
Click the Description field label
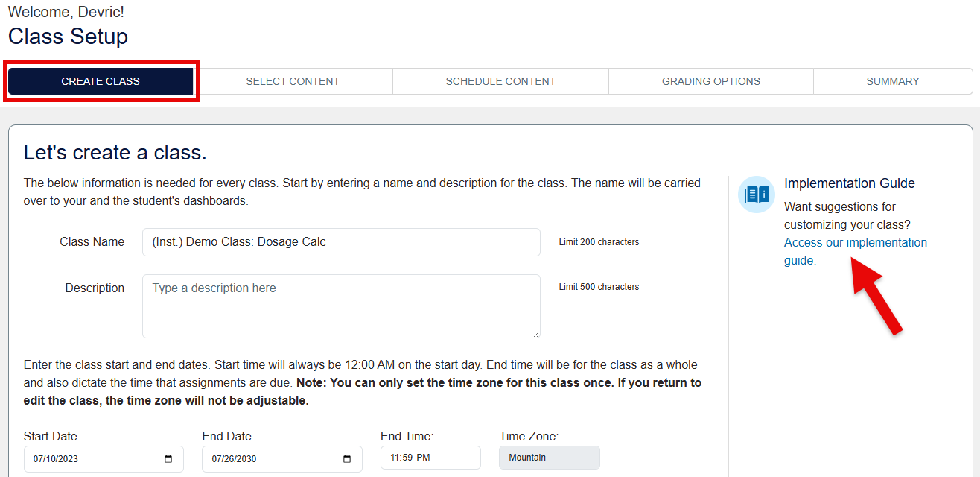95,288
